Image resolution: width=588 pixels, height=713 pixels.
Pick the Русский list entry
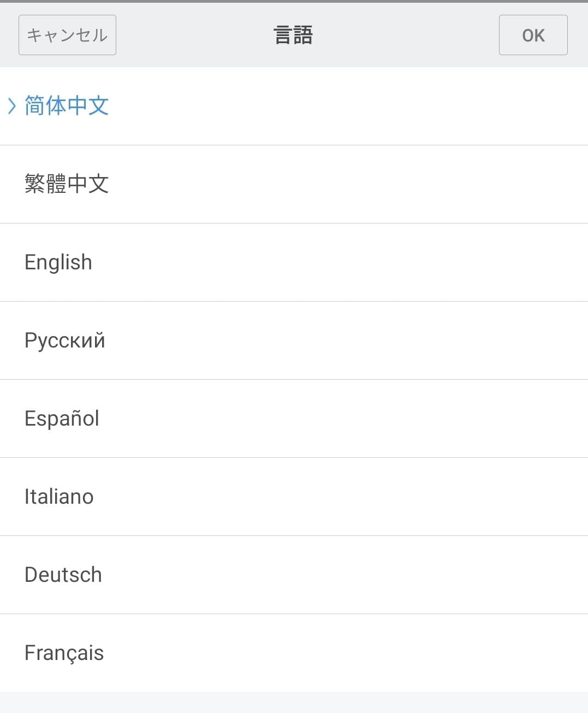click(65, 340)
